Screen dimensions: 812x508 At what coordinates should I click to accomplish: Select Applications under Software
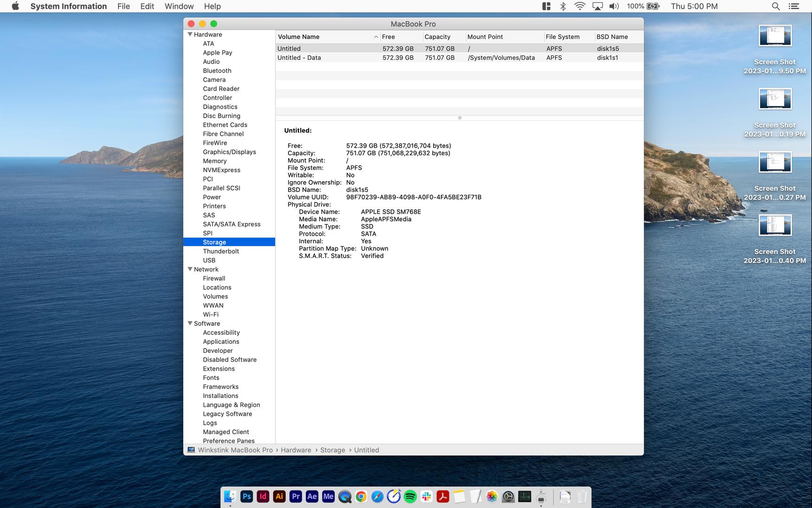click(221, 341)
